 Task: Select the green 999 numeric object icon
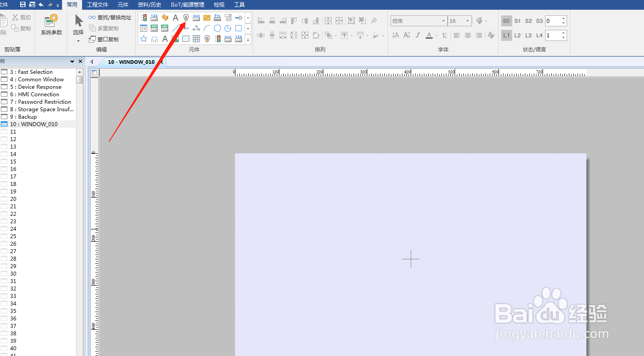(x=154, y=28)
